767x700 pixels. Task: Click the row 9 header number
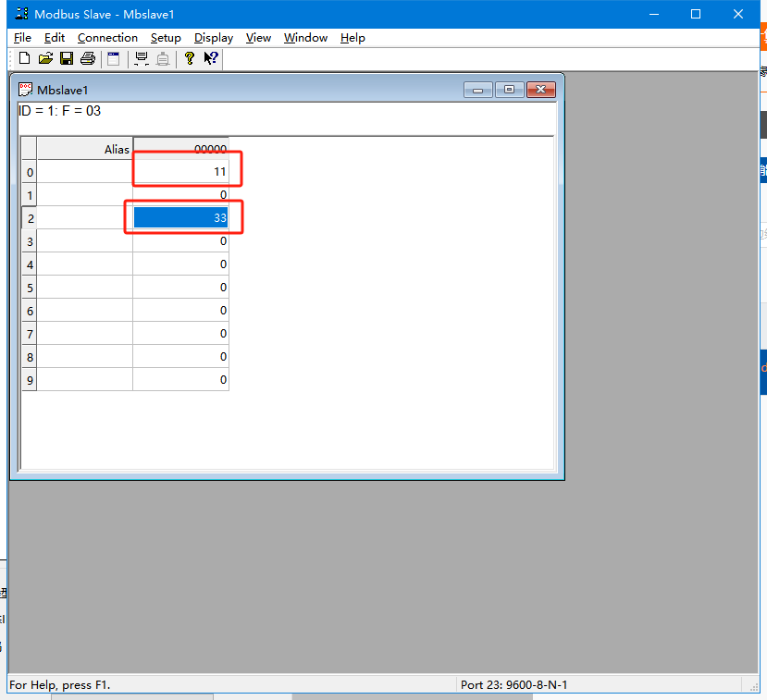30,379
